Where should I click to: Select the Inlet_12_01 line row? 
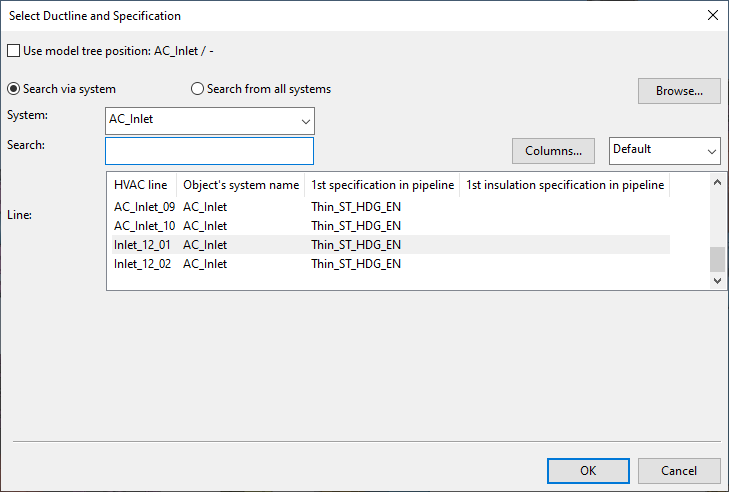click(141, 245)
